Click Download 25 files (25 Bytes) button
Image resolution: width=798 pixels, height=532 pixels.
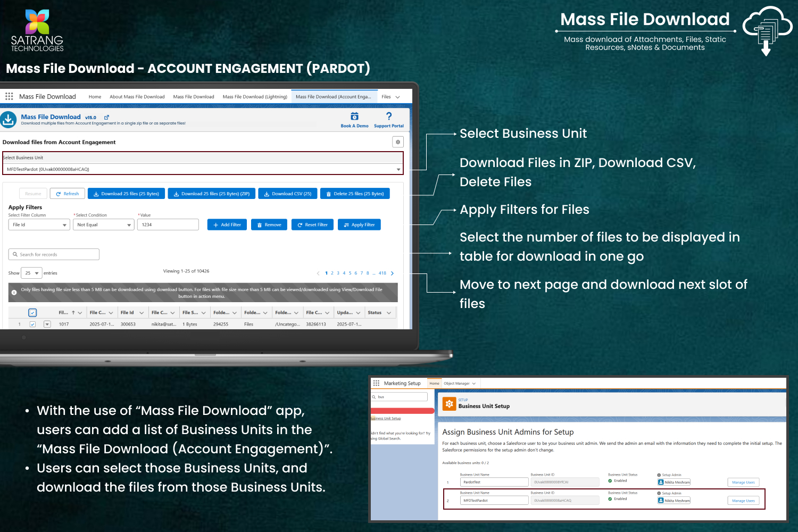click(x=126, y=194)
